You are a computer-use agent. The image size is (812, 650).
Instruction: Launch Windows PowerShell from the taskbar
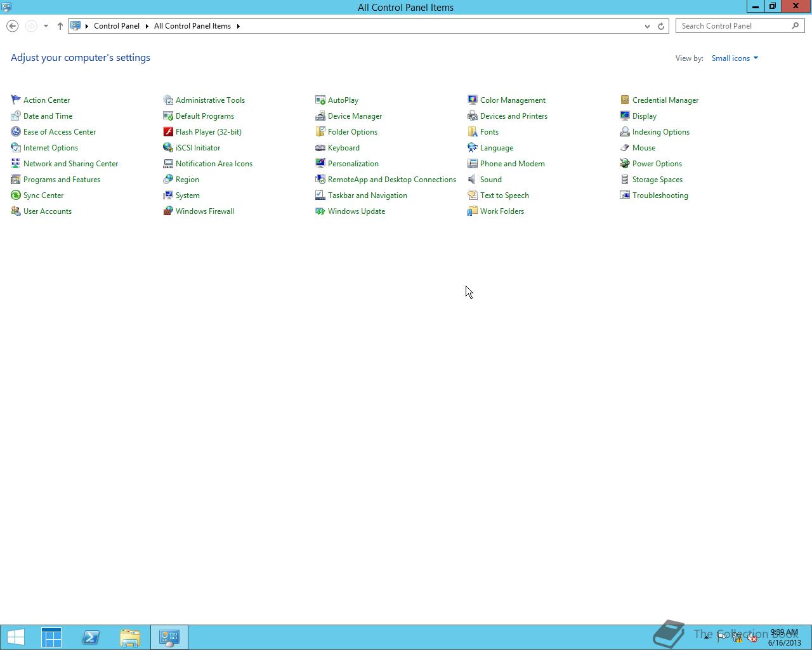point(91,637)
